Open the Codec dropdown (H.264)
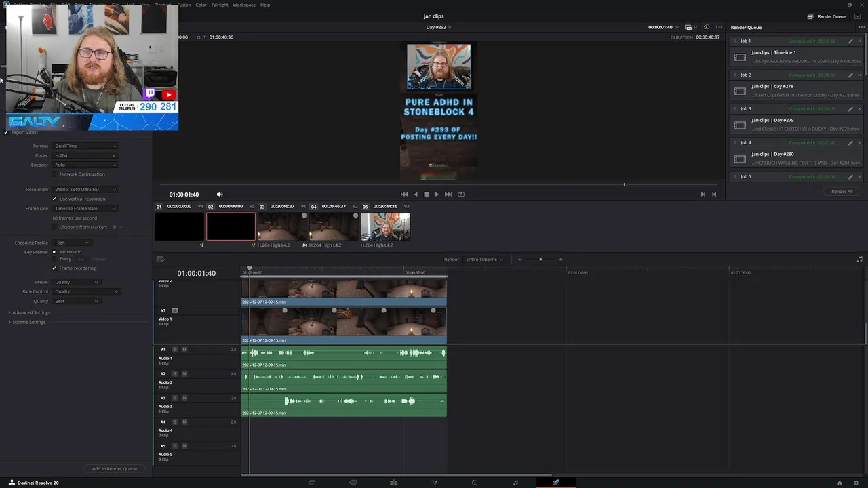Image resolution: width=868 pixels, height=488 pixels. pos(85,155)
